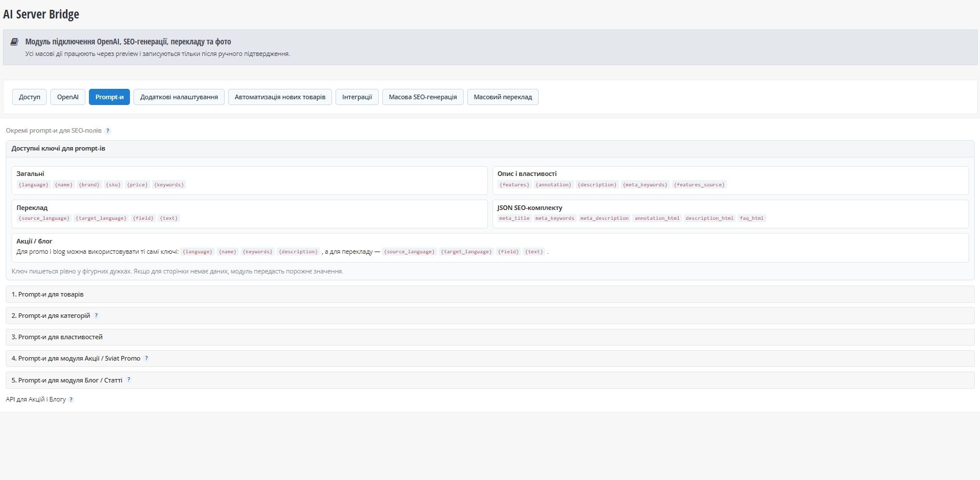The height and width of the screenshot is (480, 980).
Task: Click the {features} key tag
Action: pos(515,185)
